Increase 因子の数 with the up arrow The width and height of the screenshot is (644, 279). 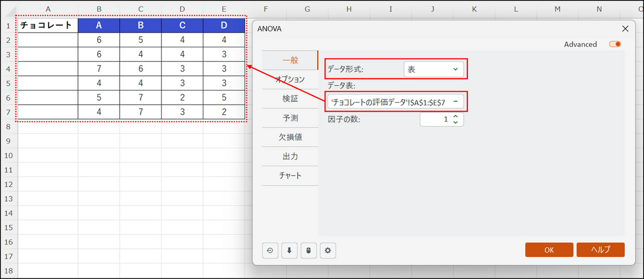[x=455, y=116]
